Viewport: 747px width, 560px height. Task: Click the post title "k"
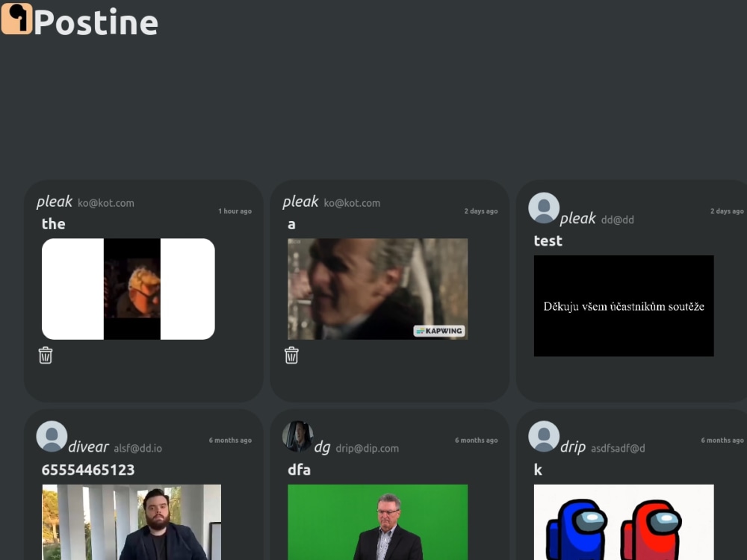point(538,470)
